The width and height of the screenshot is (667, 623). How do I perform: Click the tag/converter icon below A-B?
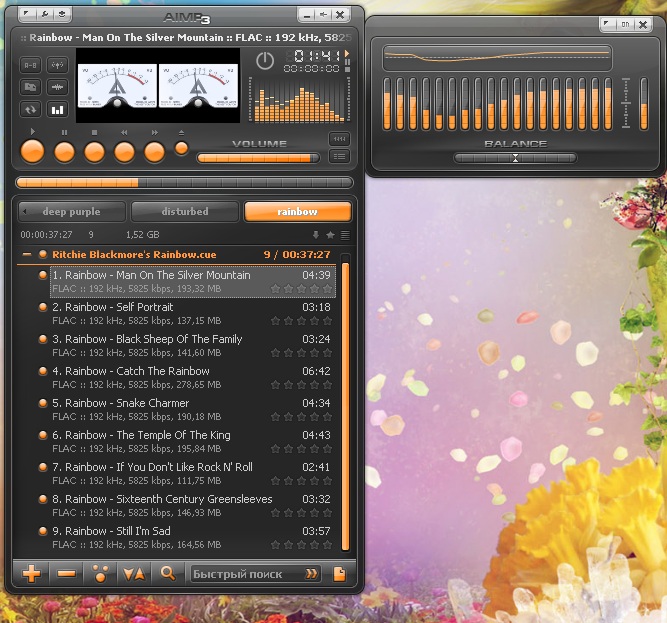pos(30,87)
